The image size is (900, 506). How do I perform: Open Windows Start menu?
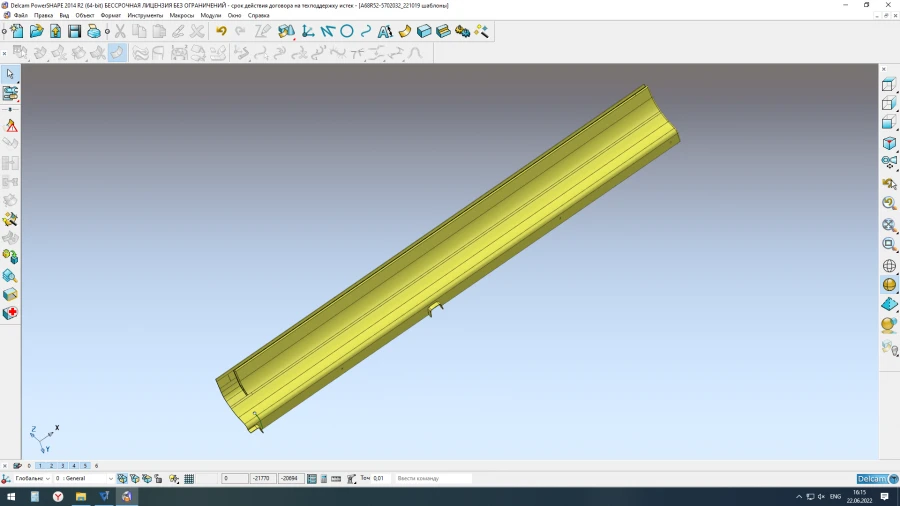point(10,496)
